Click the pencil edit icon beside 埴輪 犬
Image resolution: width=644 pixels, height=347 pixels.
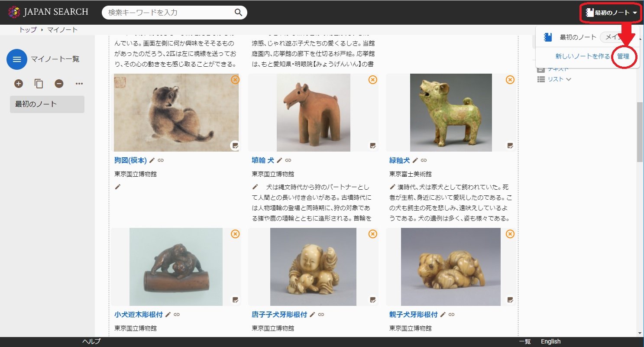click(279, 160)
